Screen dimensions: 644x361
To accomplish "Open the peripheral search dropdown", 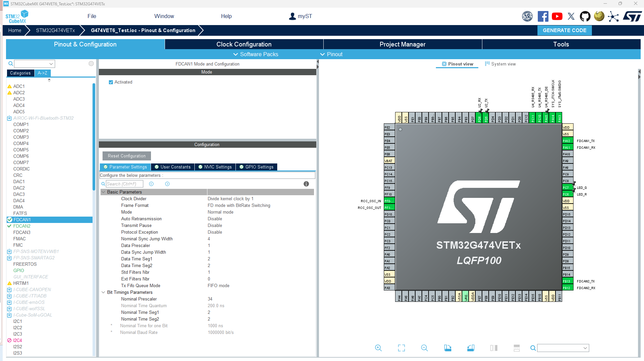I will tap(51, 64).
